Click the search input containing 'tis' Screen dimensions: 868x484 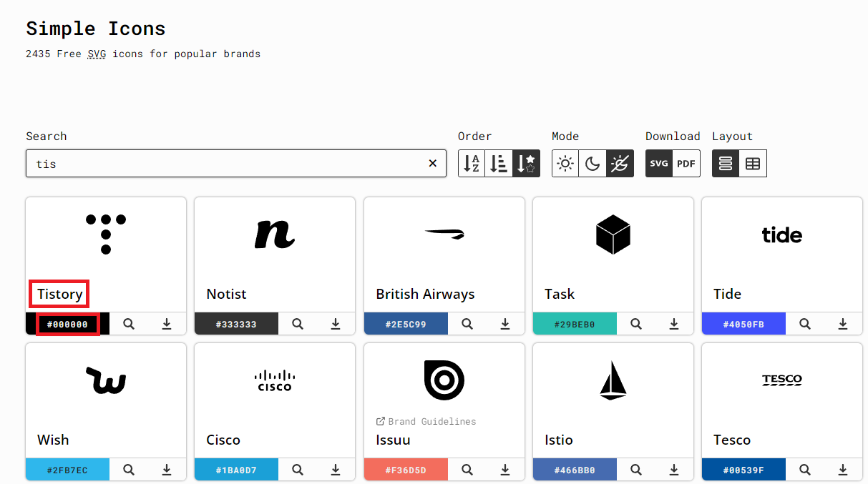[235, 164]
